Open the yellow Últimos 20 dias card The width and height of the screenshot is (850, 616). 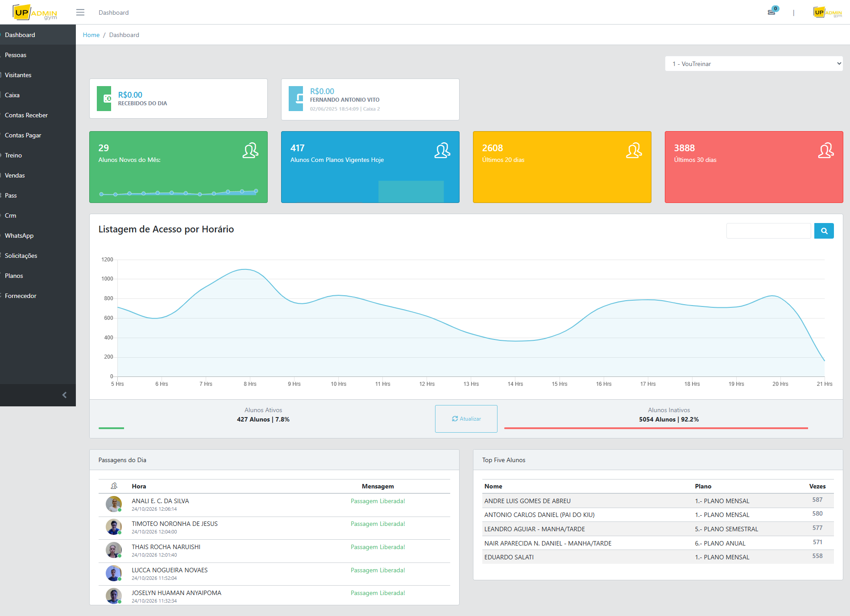(562, 167)
